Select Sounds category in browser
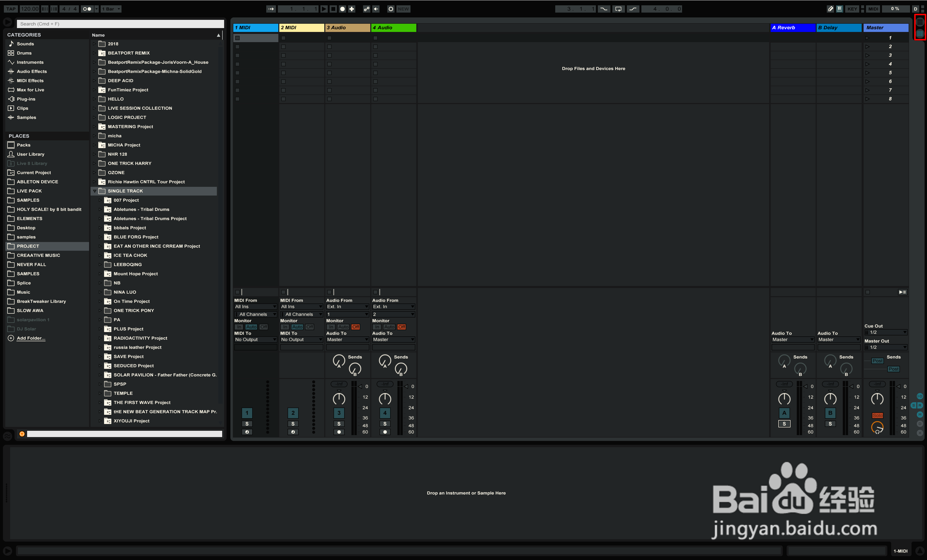The image size is (927, 560). pyautogui.click(x=25, y=44)
